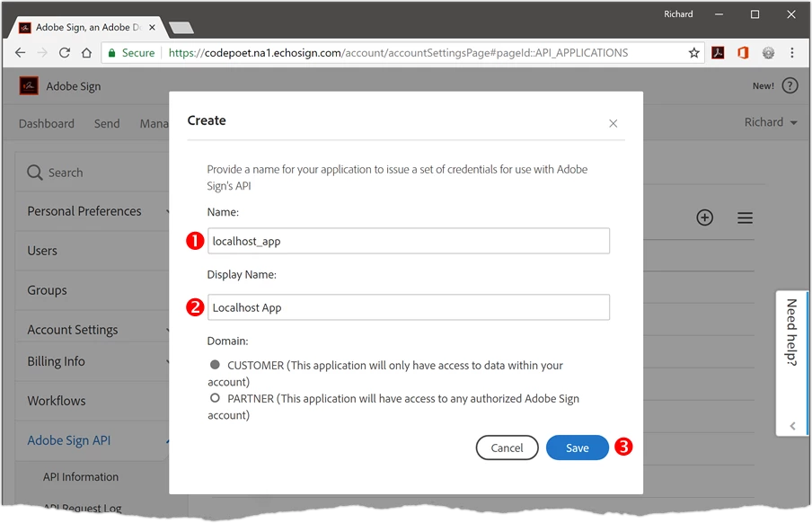Open API Information sub-item
This screenshot has width=812, height=523.
pos(81,477)
